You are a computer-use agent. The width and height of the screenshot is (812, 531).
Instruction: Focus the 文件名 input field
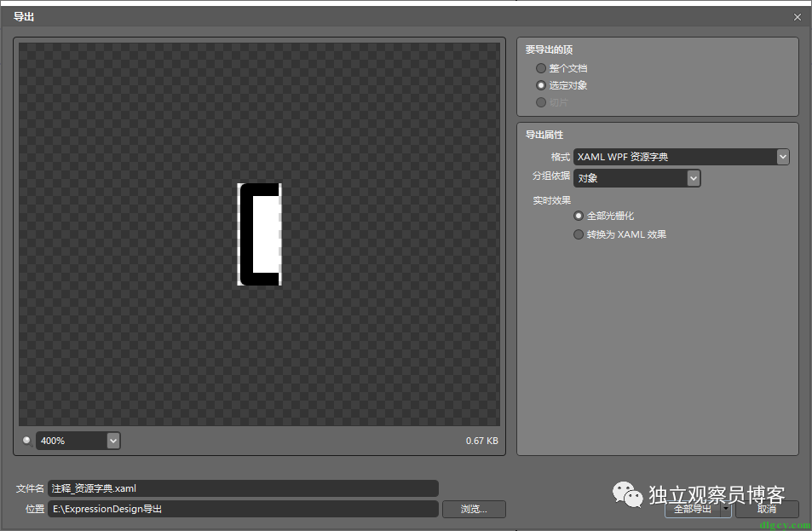[x=243, y=488]
